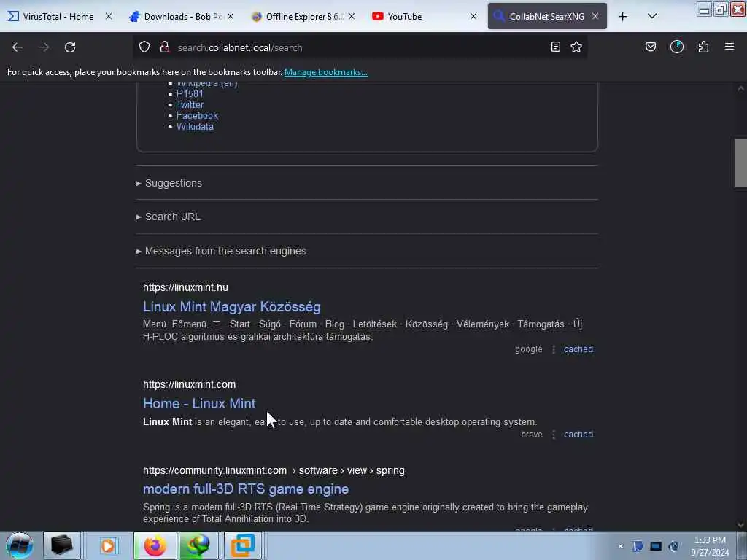Open options dots beside brave engine label
This screenshot has width=747, height=560.
click(554, 435)
